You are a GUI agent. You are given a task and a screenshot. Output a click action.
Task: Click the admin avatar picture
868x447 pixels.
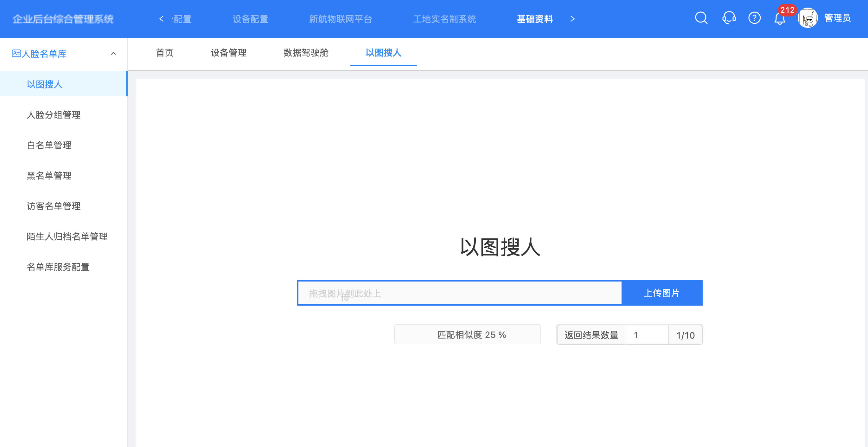(808, 18)
